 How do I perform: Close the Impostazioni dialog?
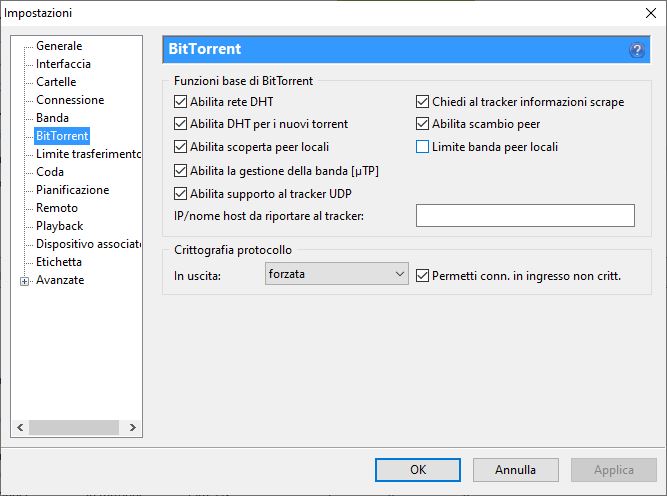click(651, 13)
